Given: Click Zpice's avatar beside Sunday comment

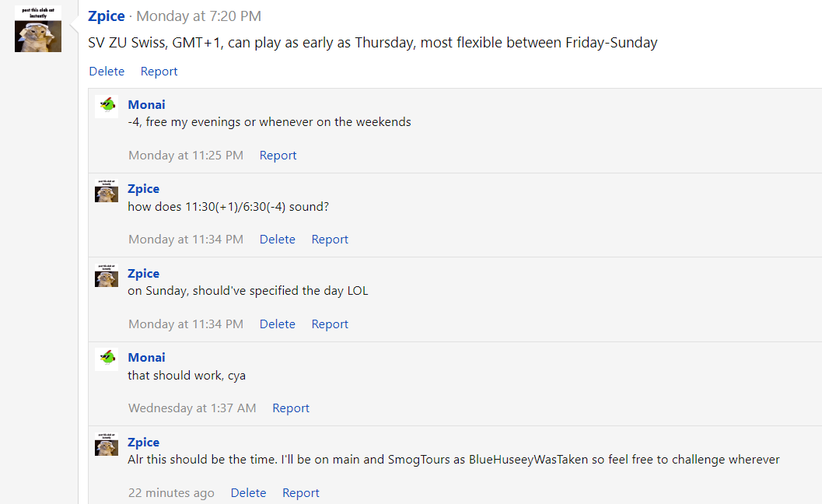Looking at the screenshot, I should [107, 275].
